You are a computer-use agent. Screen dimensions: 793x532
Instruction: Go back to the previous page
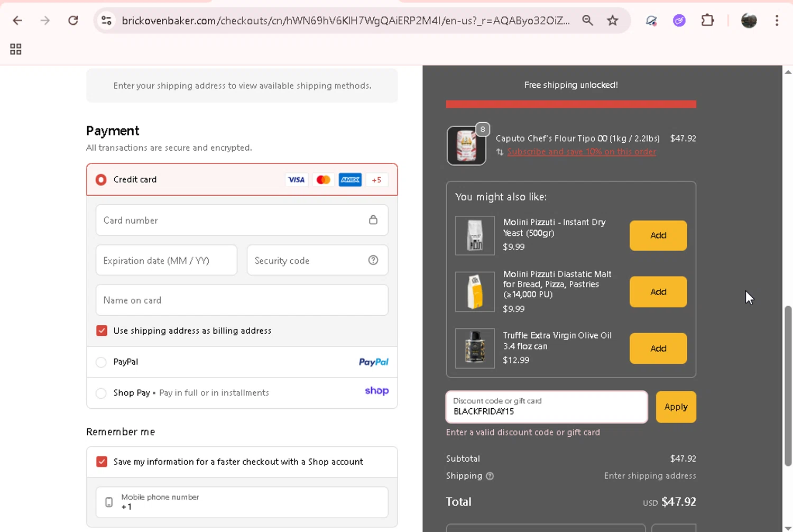17,21
